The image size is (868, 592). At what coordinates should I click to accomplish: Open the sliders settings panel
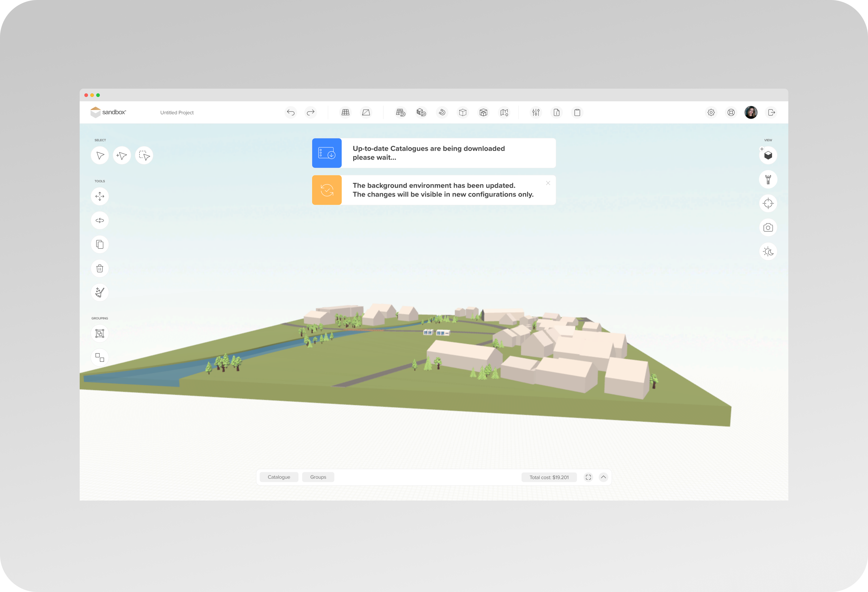click(536, 113)
